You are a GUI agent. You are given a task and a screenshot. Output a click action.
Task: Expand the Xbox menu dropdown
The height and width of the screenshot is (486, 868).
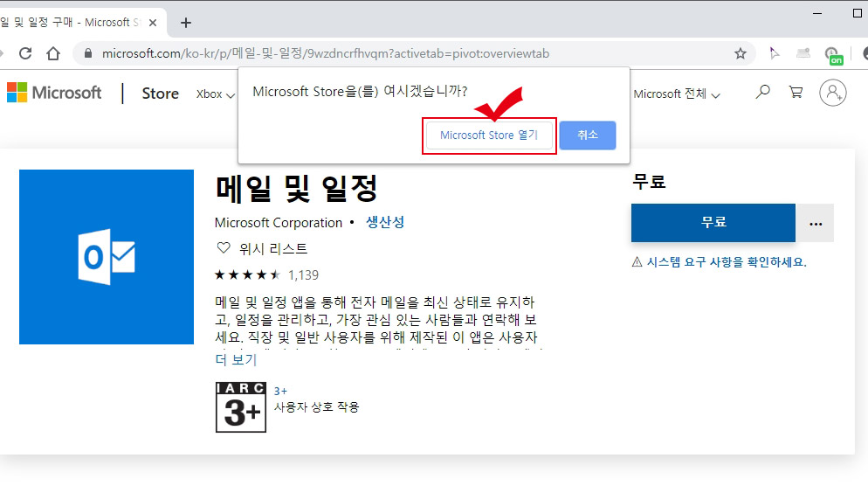pos(216,94)
